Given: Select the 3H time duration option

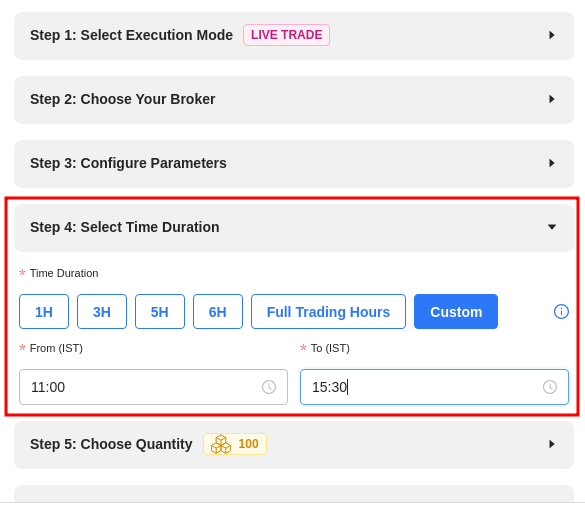Looking at the screenshot, I should (102, 312).
